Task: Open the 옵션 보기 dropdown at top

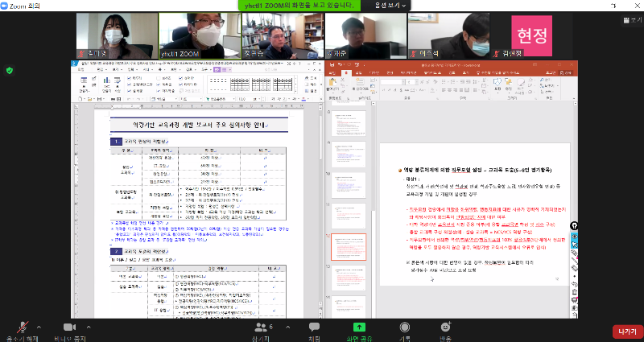Action: click(390, 6)
